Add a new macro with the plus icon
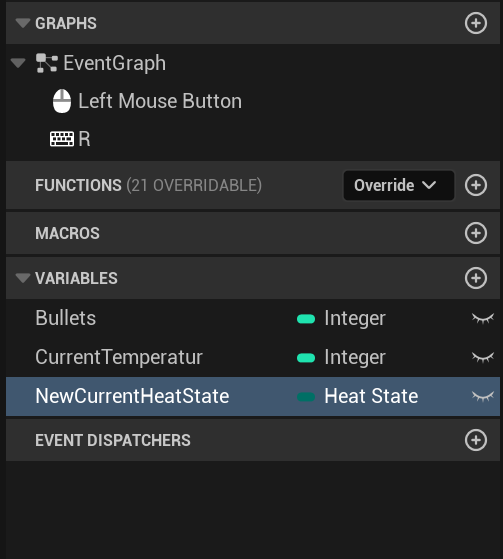503x559 pixels. 476,233
